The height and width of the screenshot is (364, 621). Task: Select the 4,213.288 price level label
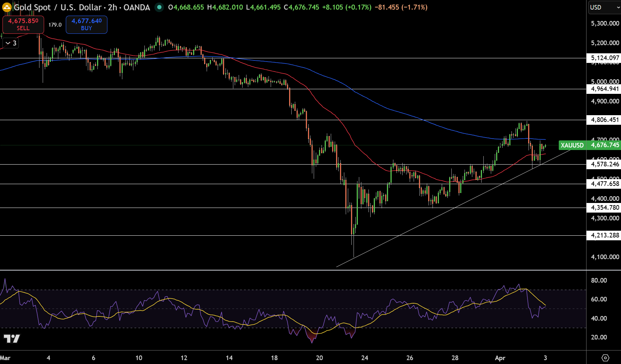point(604,235)
